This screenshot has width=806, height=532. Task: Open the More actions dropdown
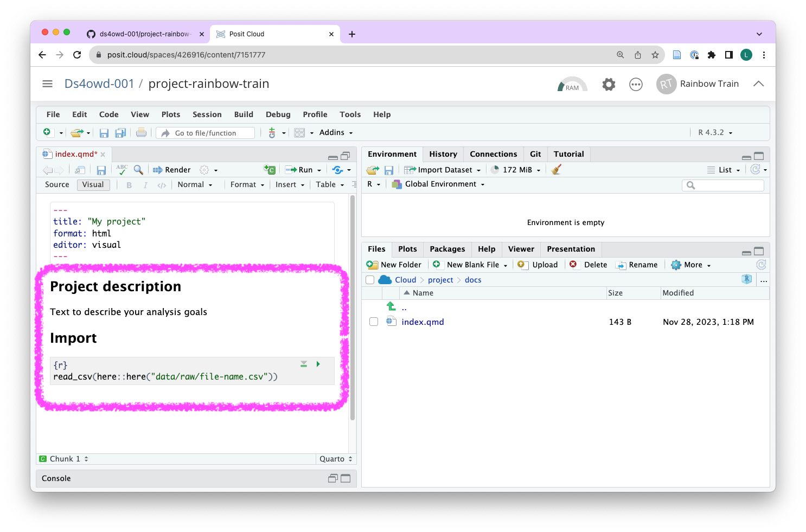tap(692, 265)
